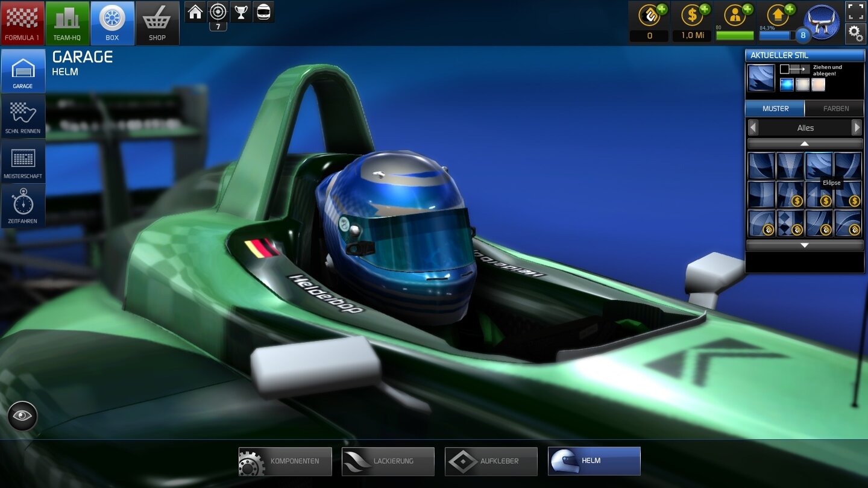Open the Team-HQ section

point(68,23)
